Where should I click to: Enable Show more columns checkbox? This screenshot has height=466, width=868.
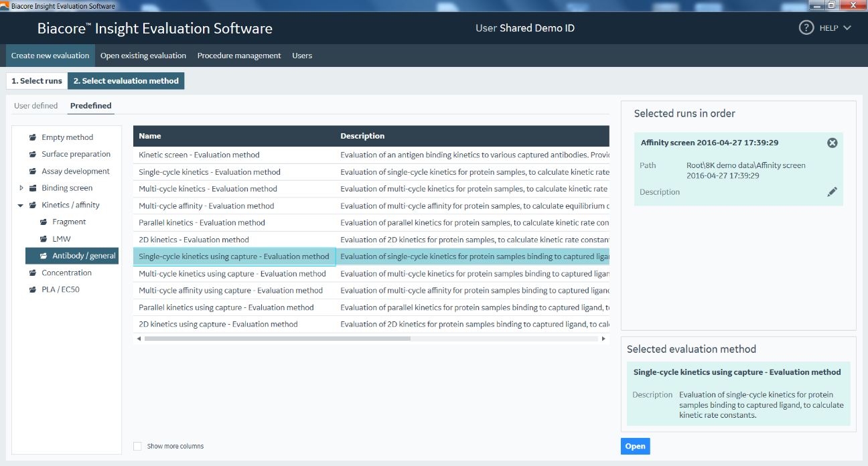[137, 446]
